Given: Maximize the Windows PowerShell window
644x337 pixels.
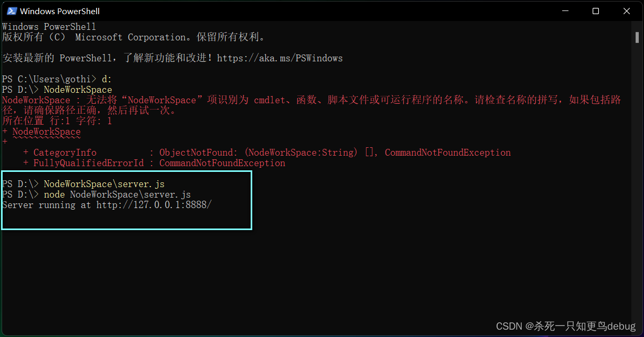Looking at the screenshot, I should [596, 11].
